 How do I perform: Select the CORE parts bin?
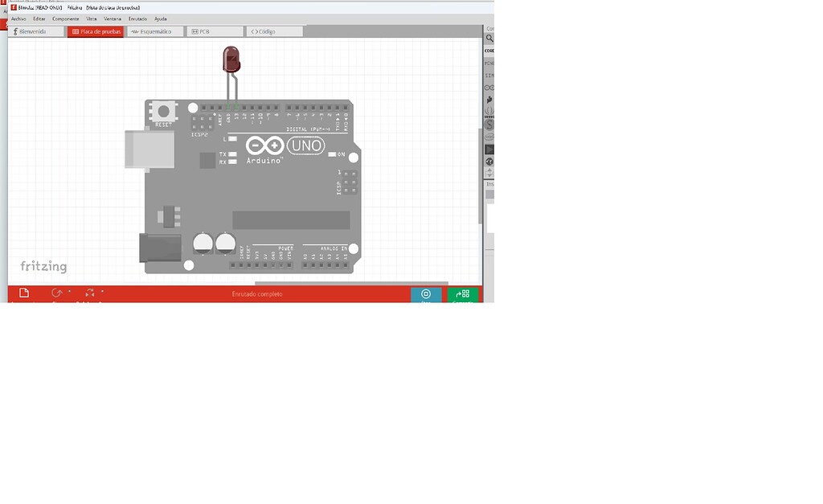(489, 51)
